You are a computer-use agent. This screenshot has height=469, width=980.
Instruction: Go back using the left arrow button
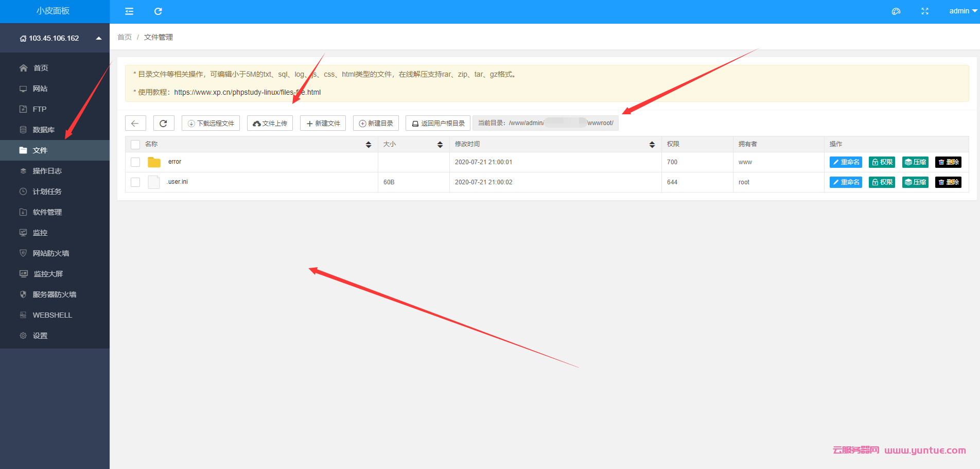pos(135,124)
